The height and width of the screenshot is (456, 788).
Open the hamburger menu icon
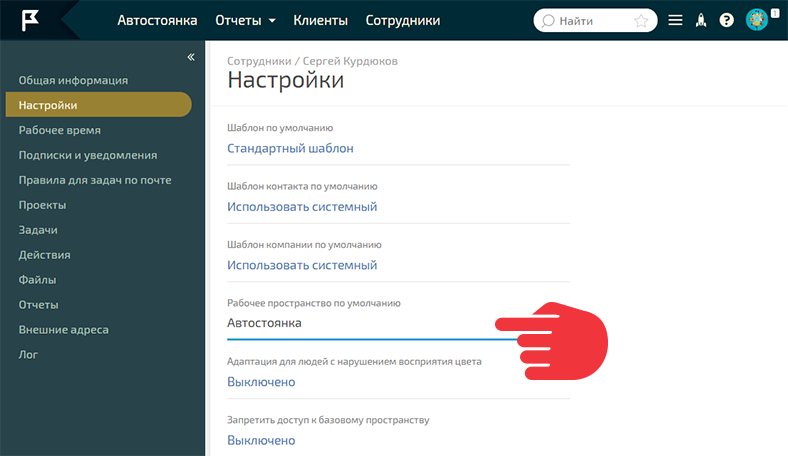(x=675, y=21)
